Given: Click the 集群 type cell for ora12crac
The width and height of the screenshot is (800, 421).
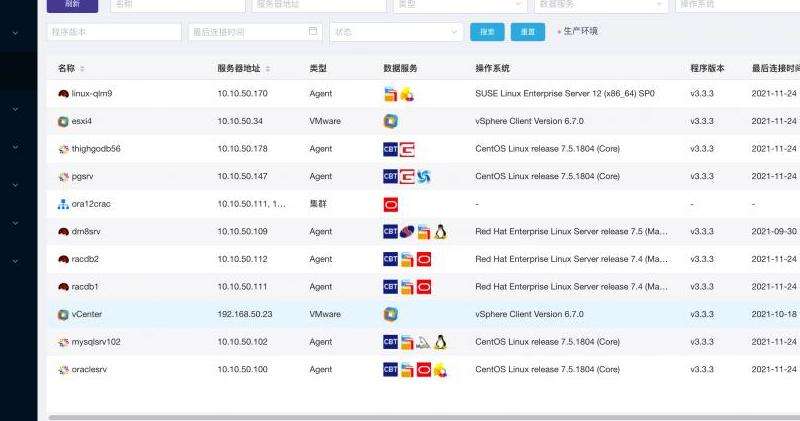Looking at the screenshot, I should [318, 204].
